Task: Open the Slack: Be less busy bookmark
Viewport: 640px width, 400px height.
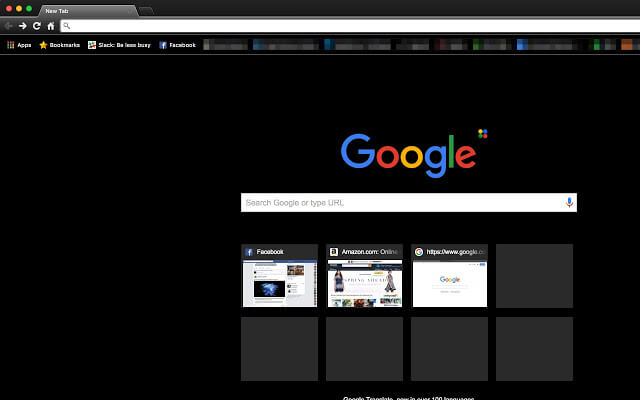Action: pos(119,45)
